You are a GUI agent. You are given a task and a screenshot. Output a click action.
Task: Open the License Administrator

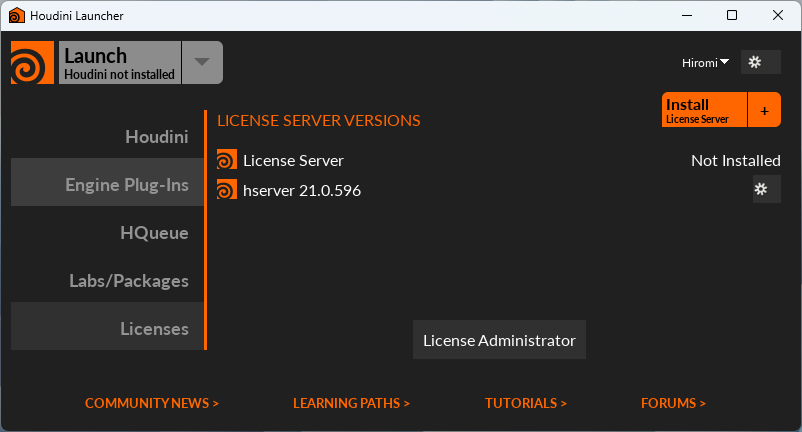(499, 340)
